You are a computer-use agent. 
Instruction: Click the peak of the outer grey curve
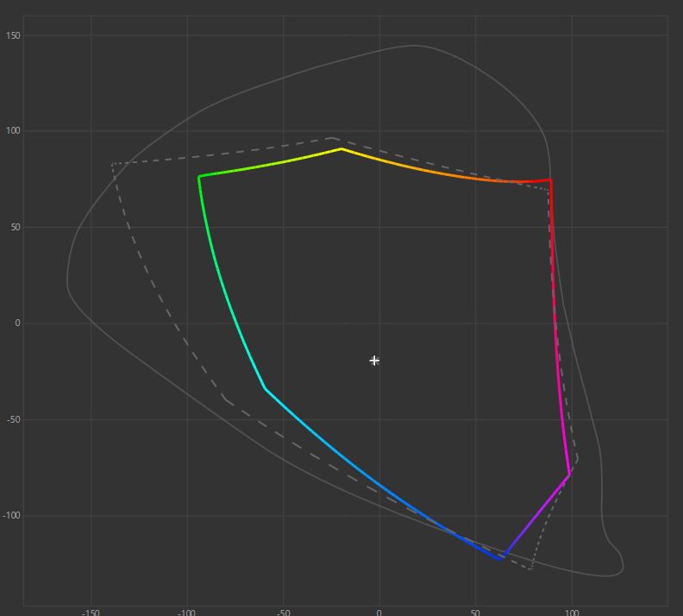pyautogui.click(x=415, y=46)
